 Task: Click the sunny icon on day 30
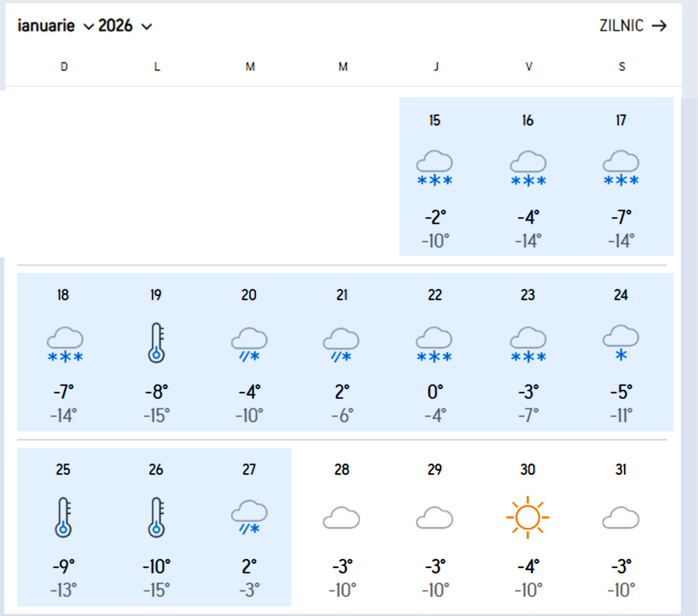tap(527, 517)
